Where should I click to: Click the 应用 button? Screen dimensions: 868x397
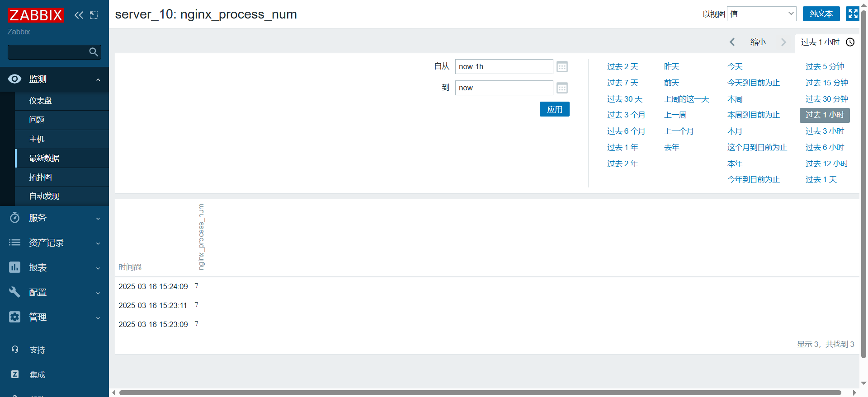554,109
